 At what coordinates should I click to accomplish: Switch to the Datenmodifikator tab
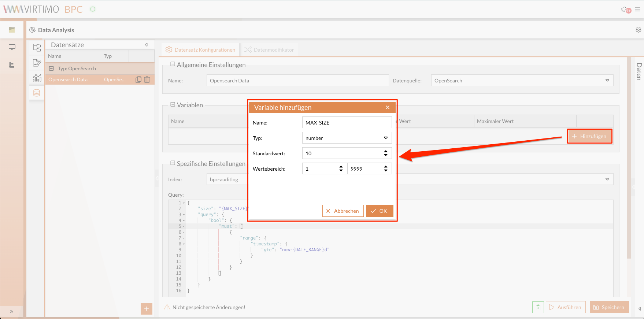tap(269, 50)
